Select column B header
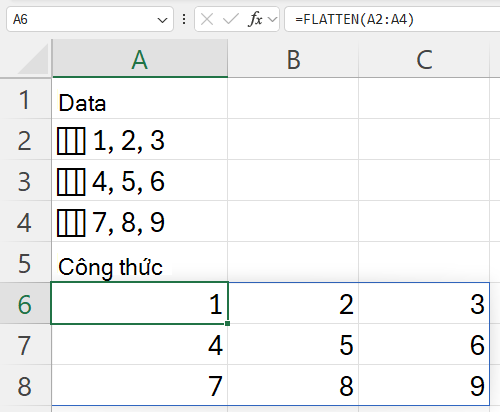Image resolution: width=500 pixels, height=412 pixels. point(293,59)
